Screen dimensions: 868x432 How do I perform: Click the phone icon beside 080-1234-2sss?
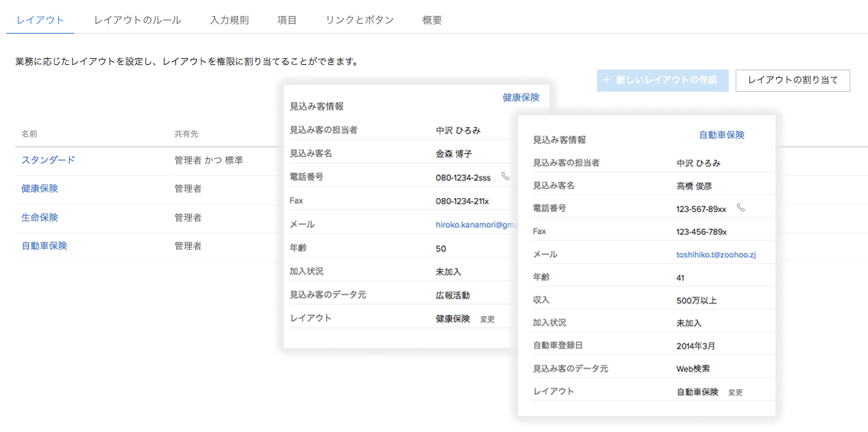(505, 176)
